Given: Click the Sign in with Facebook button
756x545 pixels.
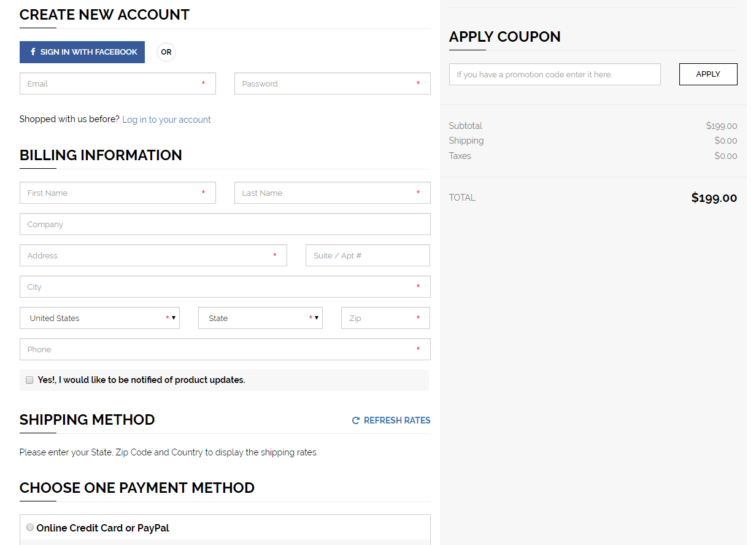Looking at the screenshot, I should (82, 52).
